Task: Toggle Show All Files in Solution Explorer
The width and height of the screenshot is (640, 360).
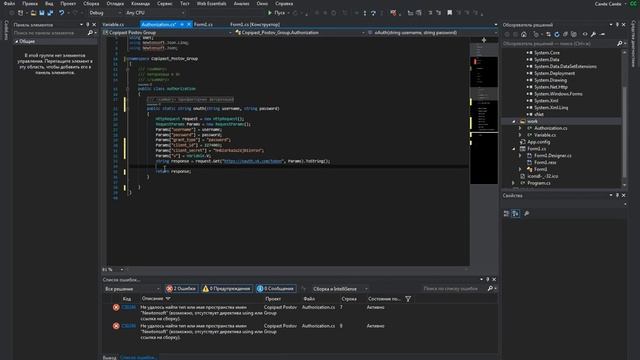Action: pyautogui.click(x=574, y=34)
